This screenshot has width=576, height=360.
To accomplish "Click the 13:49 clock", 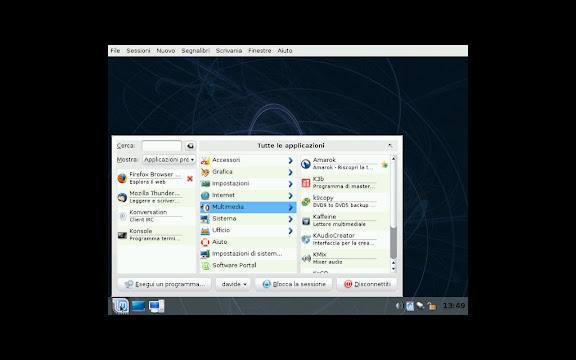I will 454,306.
